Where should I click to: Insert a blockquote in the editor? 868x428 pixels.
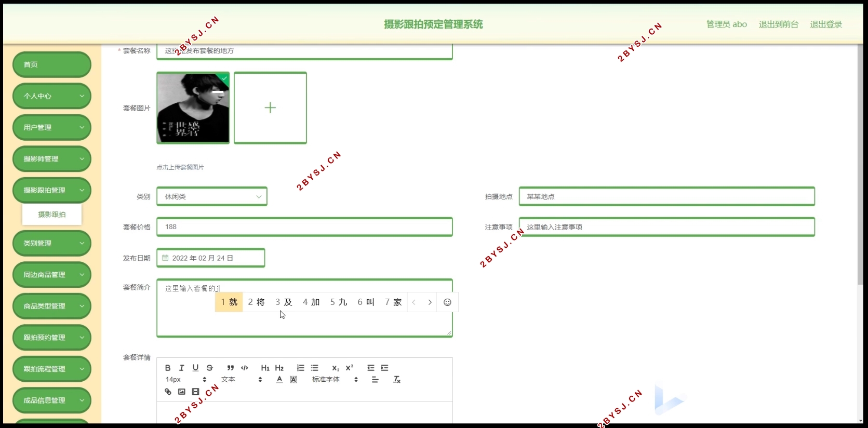click(x=231, y=368)
